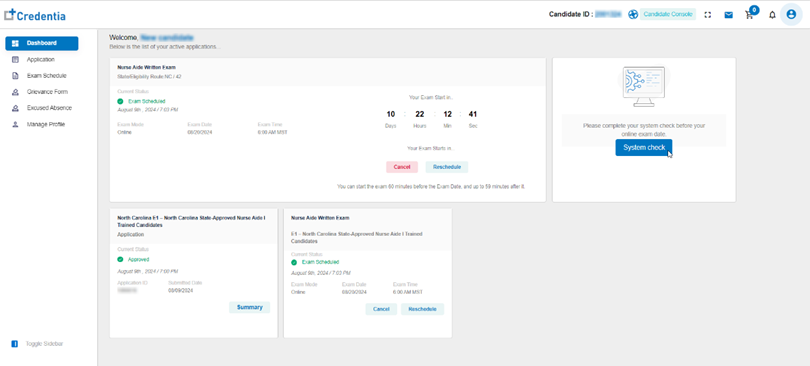Click the '08/09/2024' submitted date
810x366 pixels.
[x=180, y=291]
